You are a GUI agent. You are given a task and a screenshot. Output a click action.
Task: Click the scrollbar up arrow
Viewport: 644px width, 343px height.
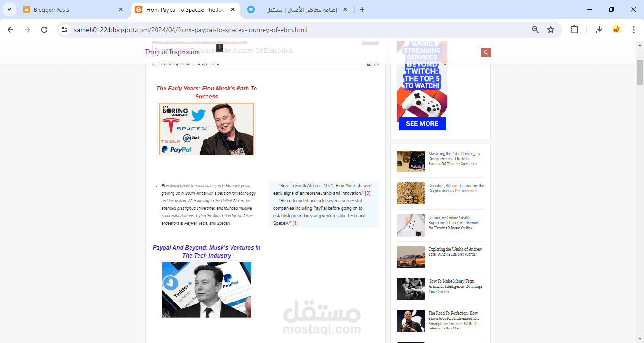pos(640,45)
